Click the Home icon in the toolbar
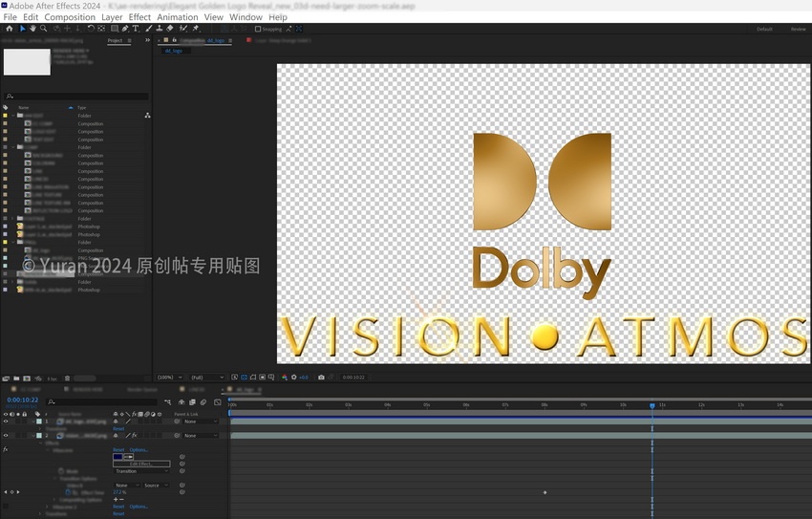The height and width of the screenshot is (519, 812). click(9, 29)
